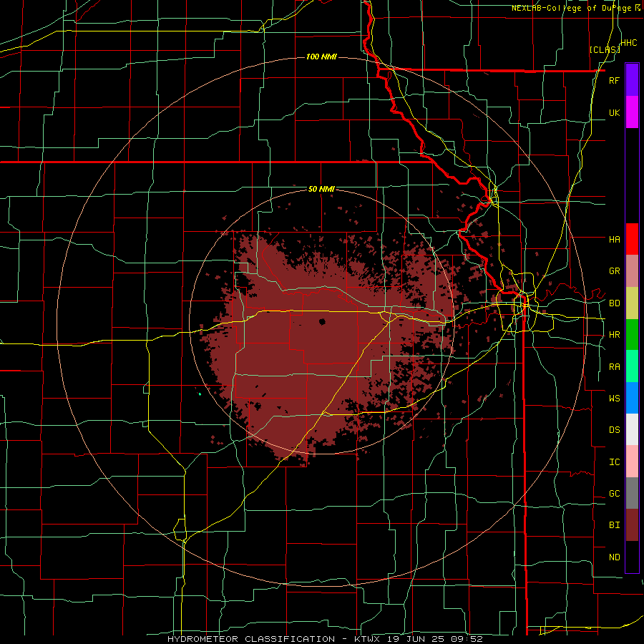Click the [CLAS] units label
The image size is (644, 644).
(x=605, y=49)
